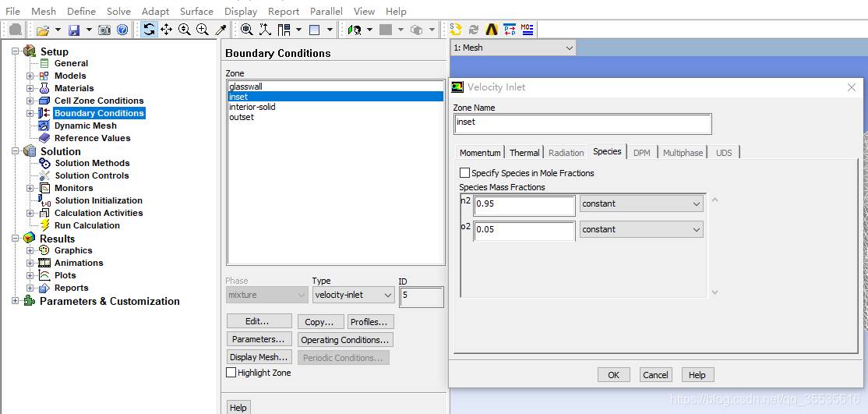This screenshot has height=414, width=868.
Task: Open the Solve menu
Action: 119,11
